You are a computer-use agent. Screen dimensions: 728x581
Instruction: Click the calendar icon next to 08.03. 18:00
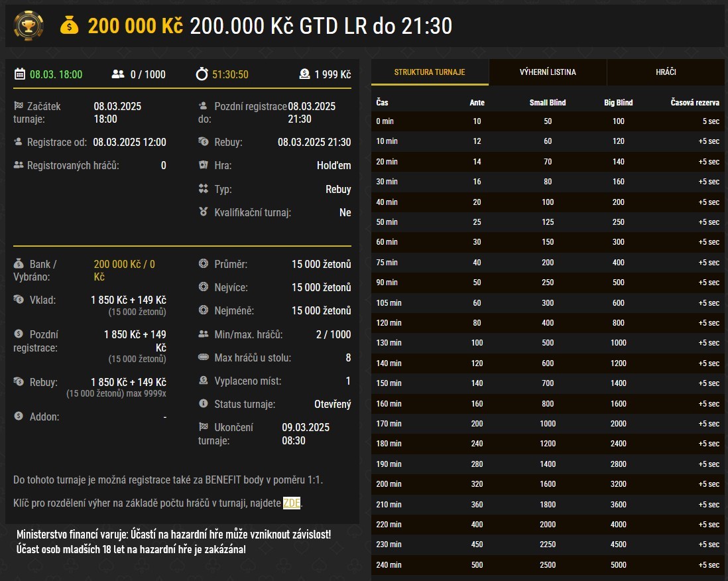click(x=19, y=74)
